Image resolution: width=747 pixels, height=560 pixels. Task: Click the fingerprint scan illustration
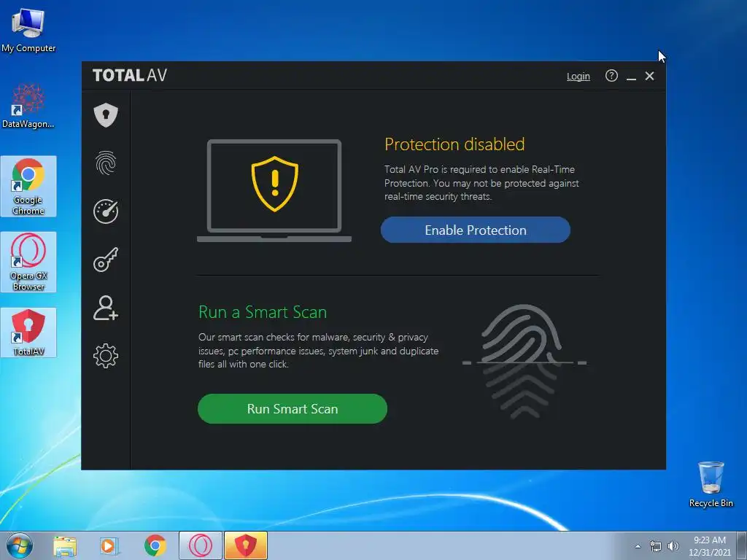pos(524,362)
